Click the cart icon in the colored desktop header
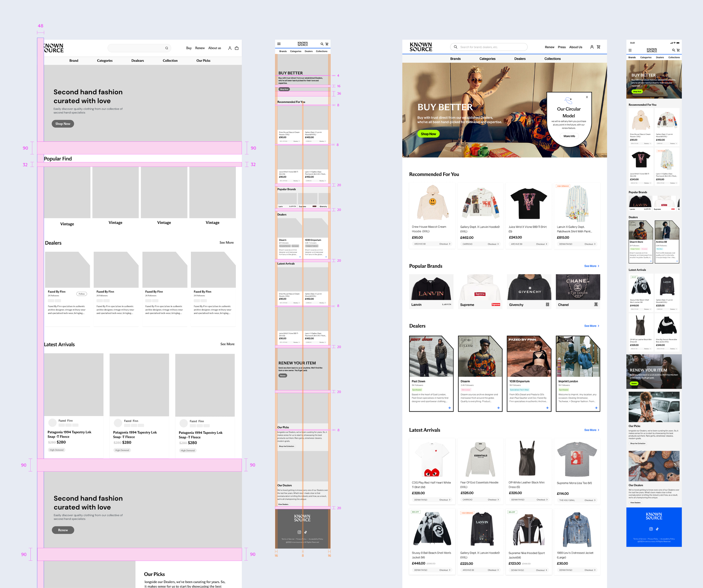 pyautogui.click(x=599, y=47)
